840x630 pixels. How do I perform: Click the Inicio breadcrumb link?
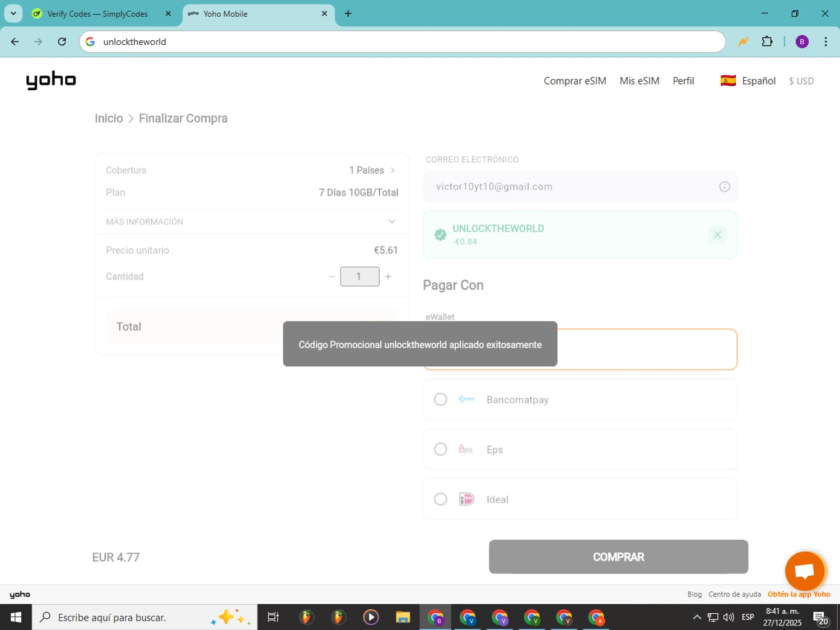tap(109, 118)
